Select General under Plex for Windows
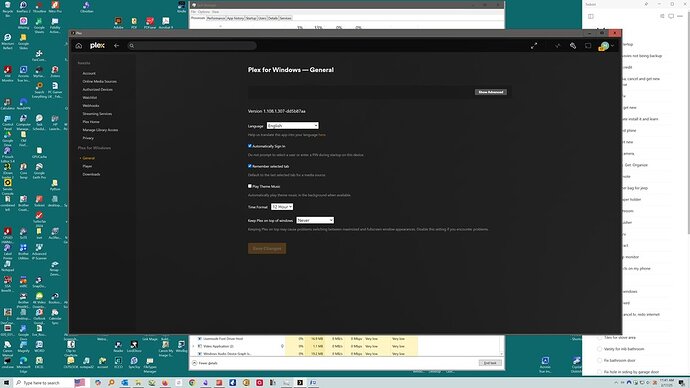This screenshot has width=690, height=388. point(88,158)
